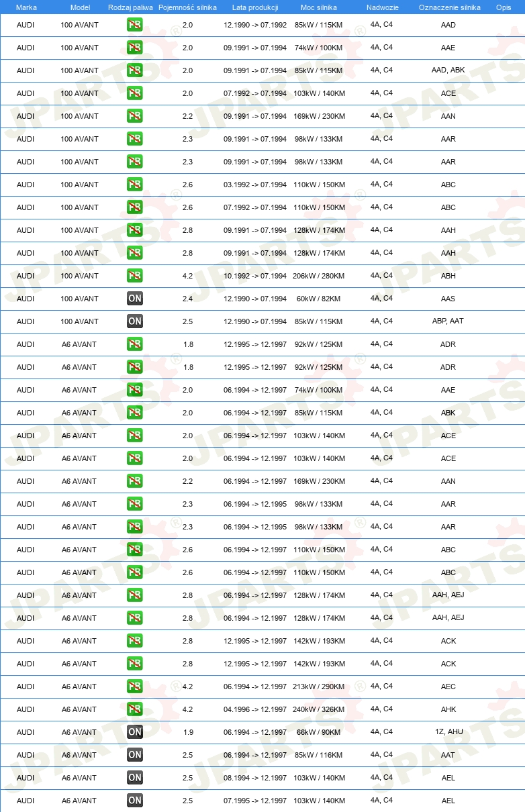Click the petrol icon in the 03.1992 ABC row
This screenshot has height=812, width=525.
coord(135,185)
